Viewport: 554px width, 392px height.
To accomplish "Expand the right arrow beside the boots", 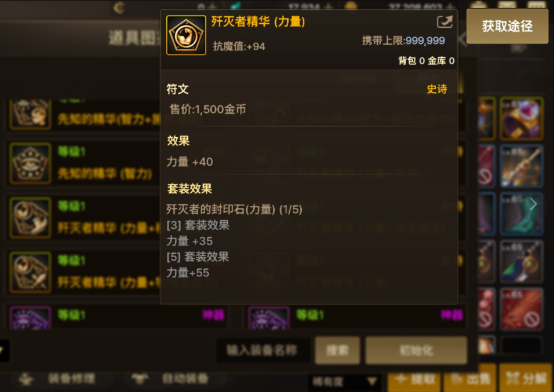I will click(x=533, y=204).
